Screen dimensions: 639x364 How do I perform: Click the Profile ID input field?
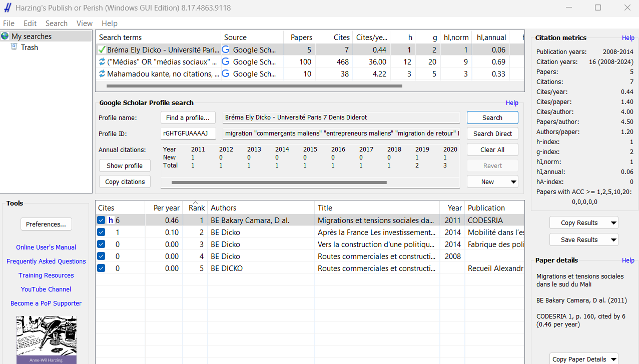click(x=188, y=133)
